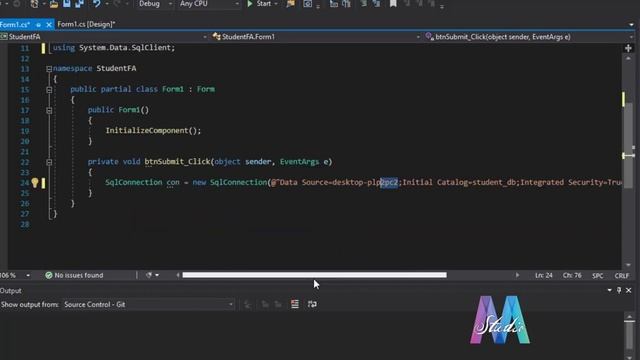Close the Output panel
The height and width of the screenshot is (360, 640).
(629, 290)
